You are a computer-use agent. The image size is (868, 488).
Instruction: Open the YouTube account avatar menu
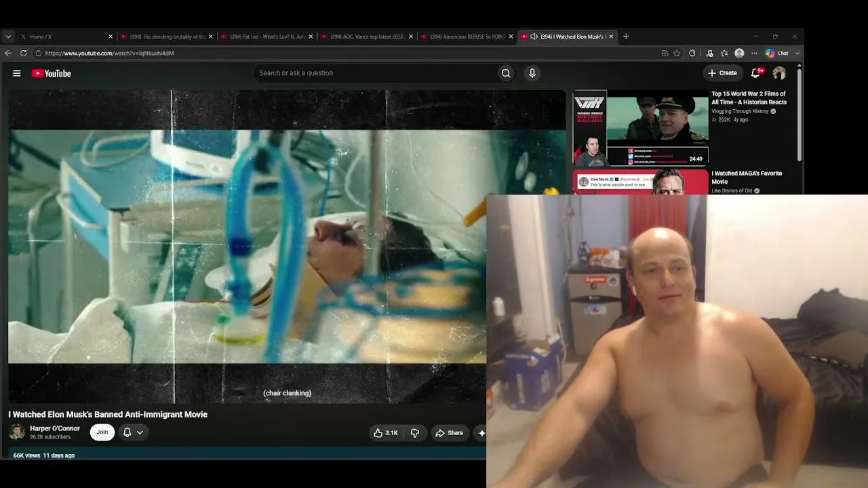(779, 73)
